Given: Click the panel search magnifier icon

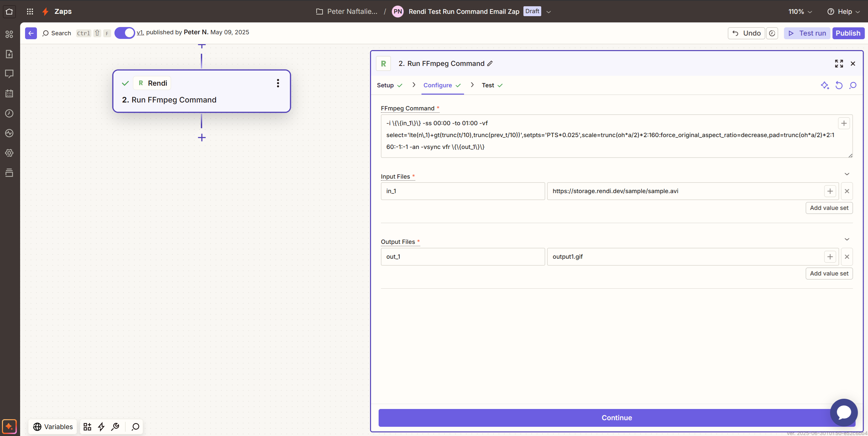Looking at the screenshot, I should click(x=853, y=85).
